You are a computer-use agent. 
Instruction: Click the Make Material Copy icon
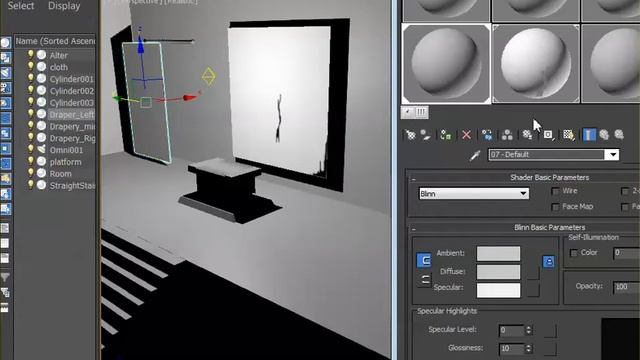pyautogui.click(x=487, y=135)
